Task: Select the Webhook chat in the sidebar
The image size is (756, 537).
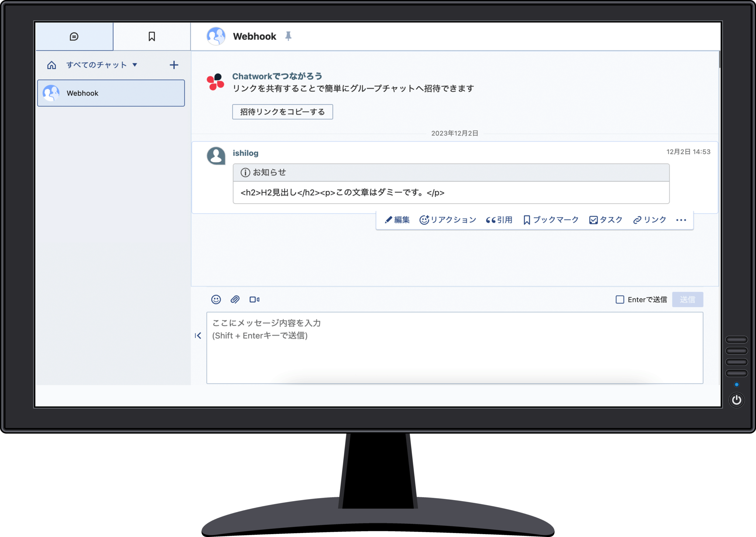Action: click(x=111, y=93)
